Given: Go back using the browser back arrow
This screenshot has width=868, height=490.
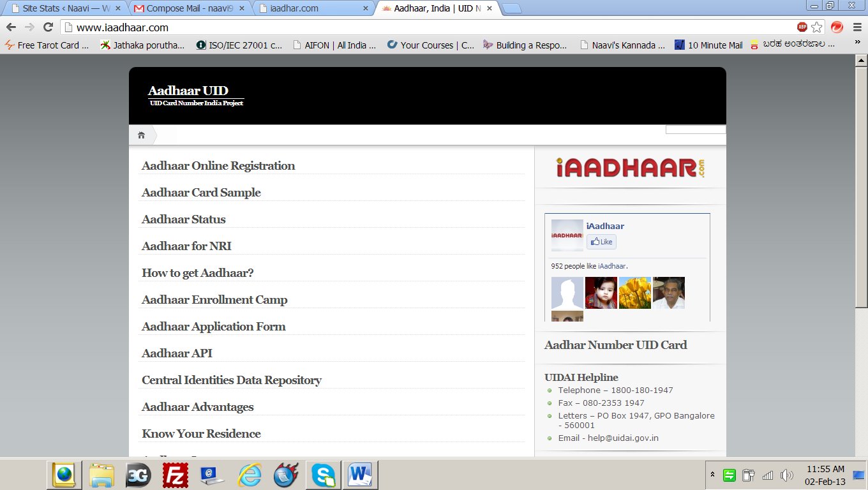Looking at the screenshot, I should coord(11,27).
